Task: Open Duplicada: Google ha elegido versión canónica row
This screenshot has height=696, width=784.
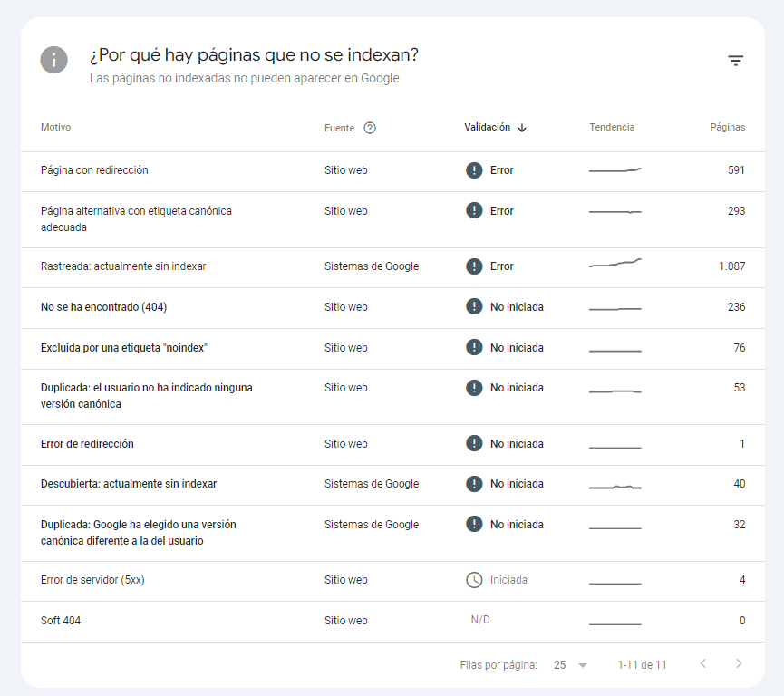Action: click(139, 533)
